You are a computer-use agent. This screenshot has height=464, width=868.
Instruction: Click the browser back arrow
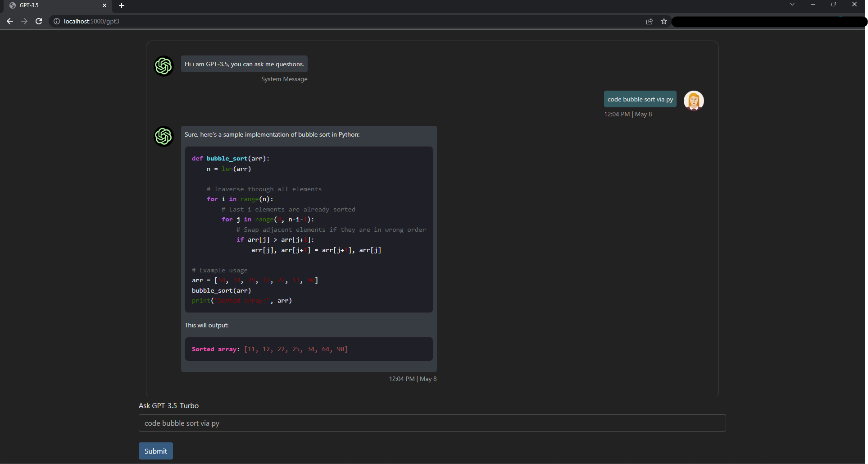(x=10, y=21)
